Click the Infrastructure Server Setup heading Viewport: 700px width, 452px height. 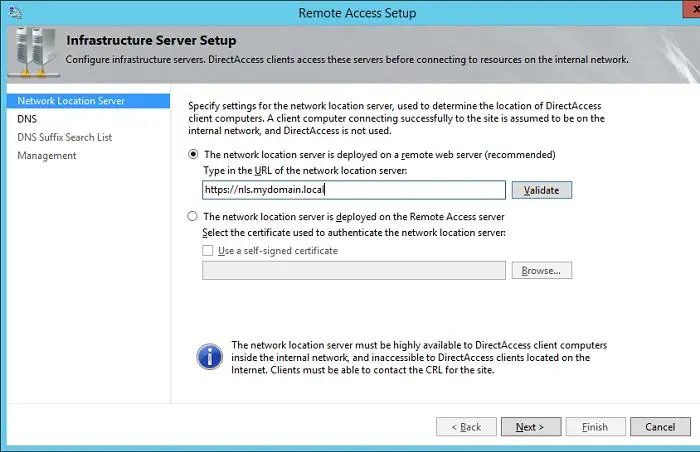click(x=151, y=41)
